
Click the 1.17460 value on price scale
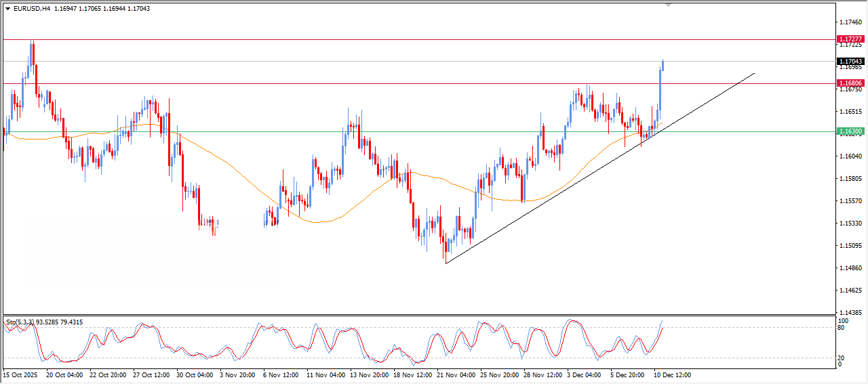[850, 22]
